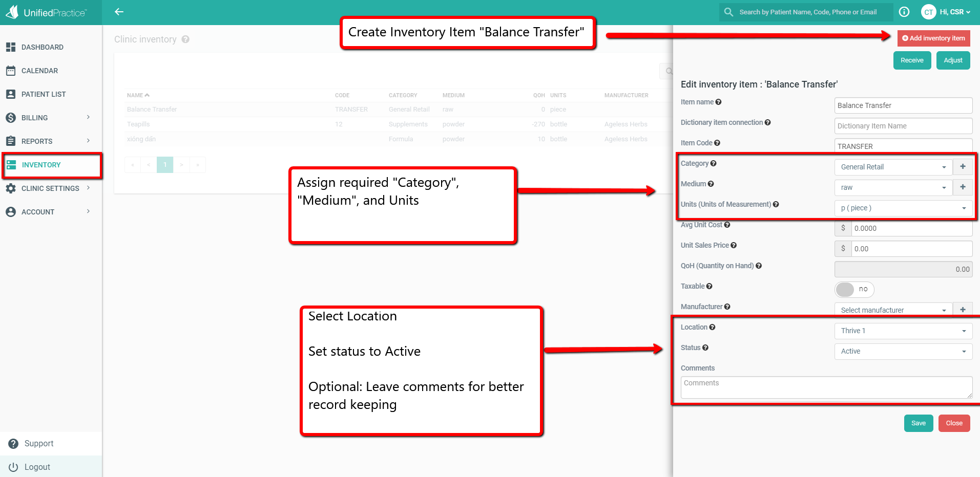Click the search magnifier icon

tap(728, 12)
